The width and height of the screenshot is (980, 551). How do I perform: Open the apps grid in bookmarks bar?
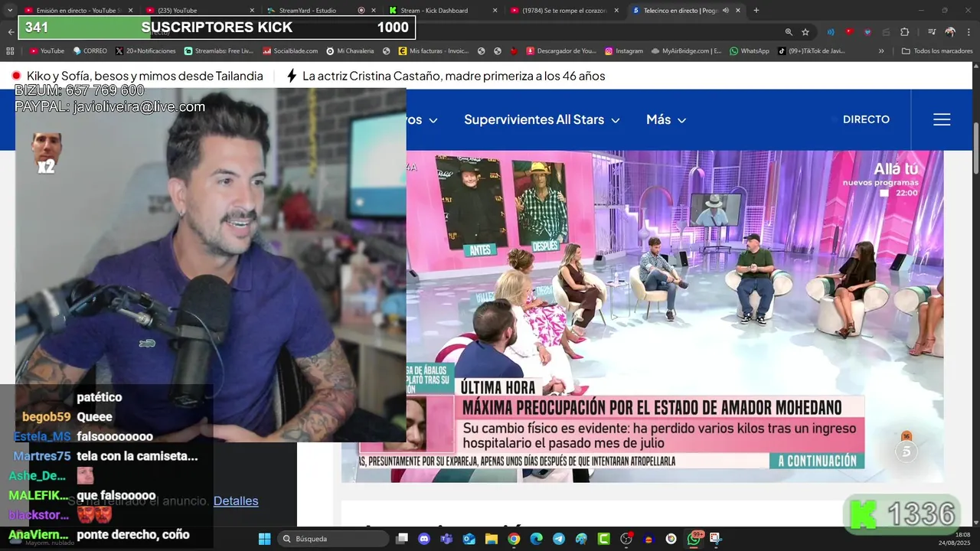(10, 51)
